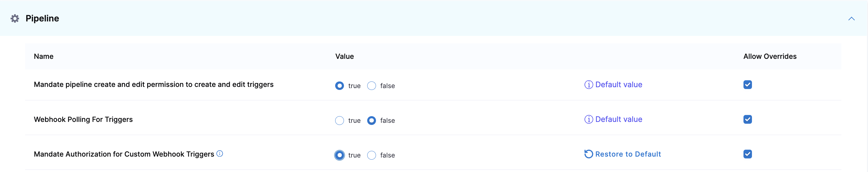Viewport: 868px width, 172px height.
Task: Toggle Allow Overrides for Mandate Authorization Custom Webhook
Action: click(747, 154)
